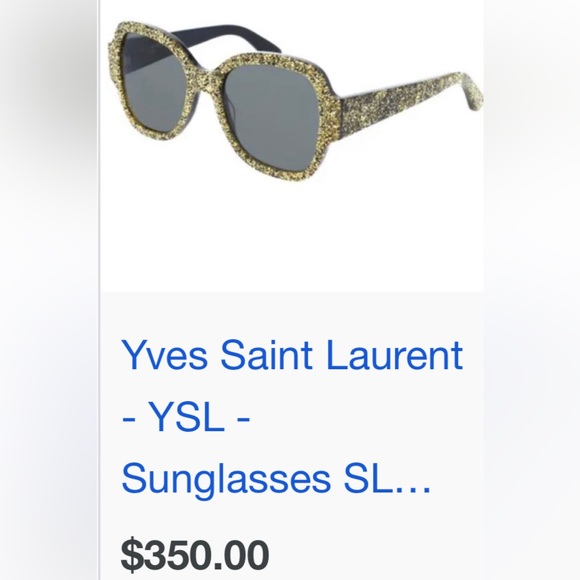Viewport: 580px width, 580px height.
Task: Click the black temple arm behind the frame
Action: coord(226,38)
